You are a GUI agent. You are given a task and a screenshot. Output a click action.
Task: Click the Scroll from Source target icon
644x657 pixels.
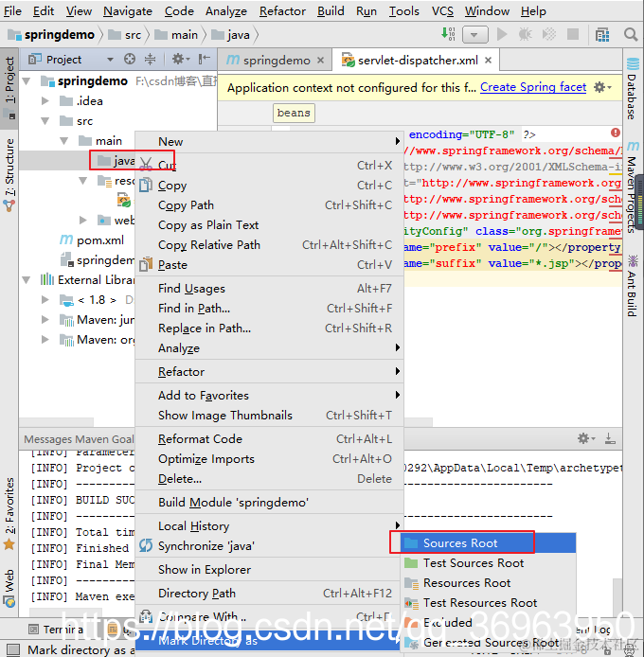point(130,59)
